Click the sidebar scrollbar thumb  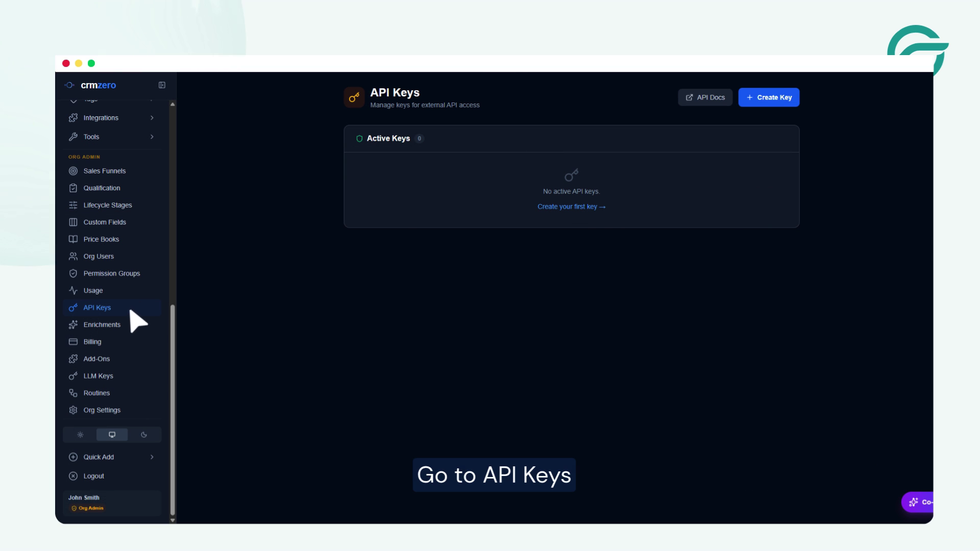click(173, 410)
